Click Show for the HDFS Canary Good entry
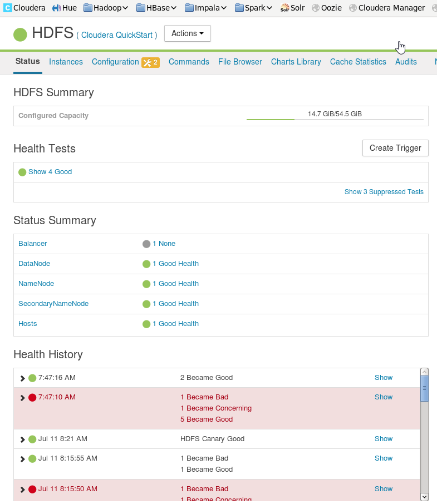437x504 pixels. coord(384,439)
